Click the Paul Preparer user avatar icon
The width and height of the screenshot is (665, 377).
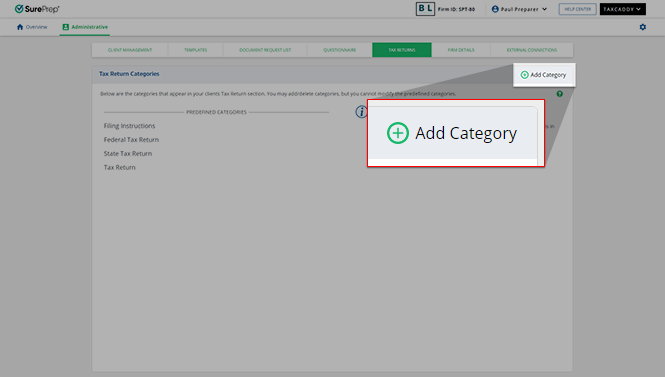[495, 9]
